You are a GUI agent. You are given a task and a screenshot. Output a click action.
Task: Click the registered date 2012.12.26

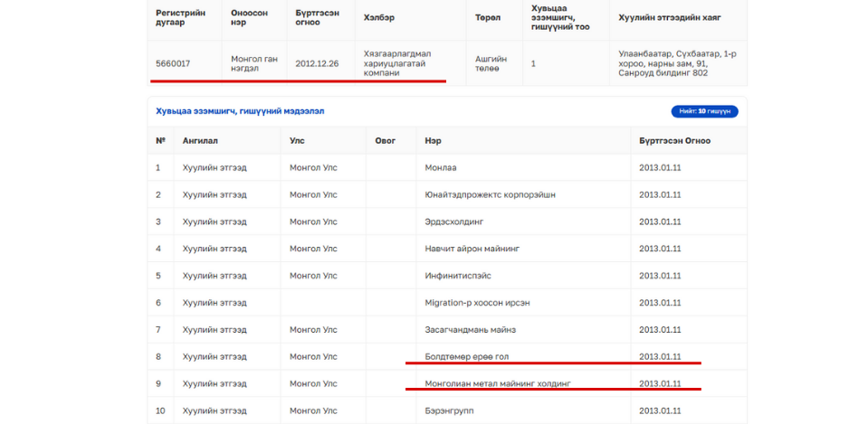[x=317, y=64]
